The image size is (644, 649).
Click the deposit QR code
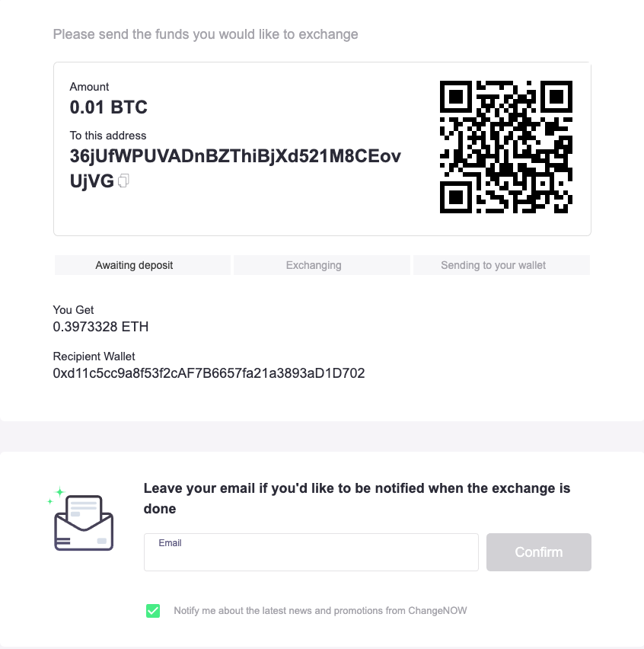505,146
